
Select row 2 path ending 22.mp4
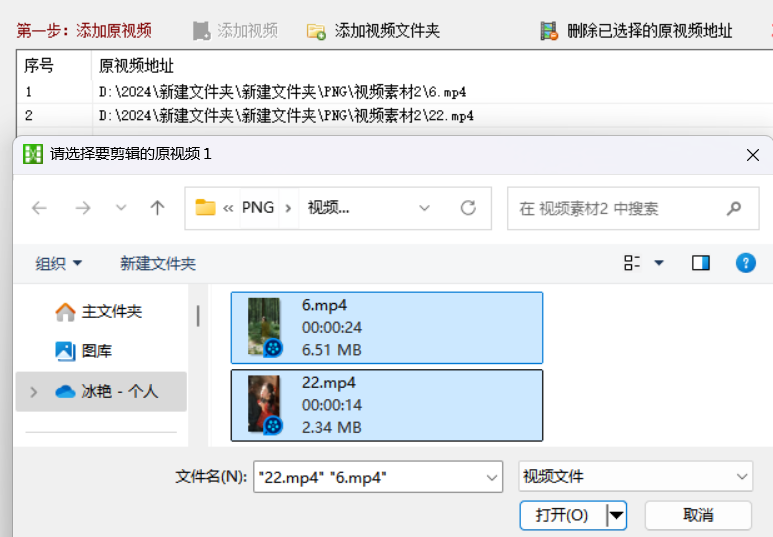point(286,115)
